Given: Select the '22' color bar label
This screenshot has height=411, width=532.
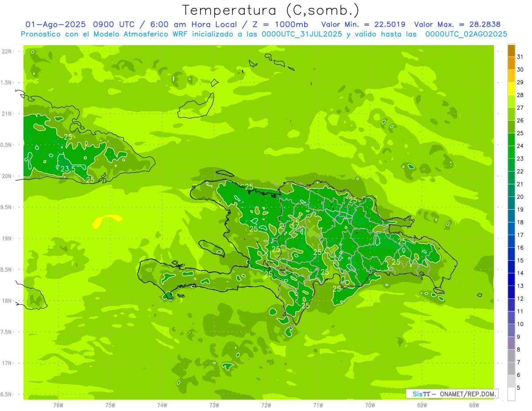Looking at the screenshot, I should tap(520, 171).
